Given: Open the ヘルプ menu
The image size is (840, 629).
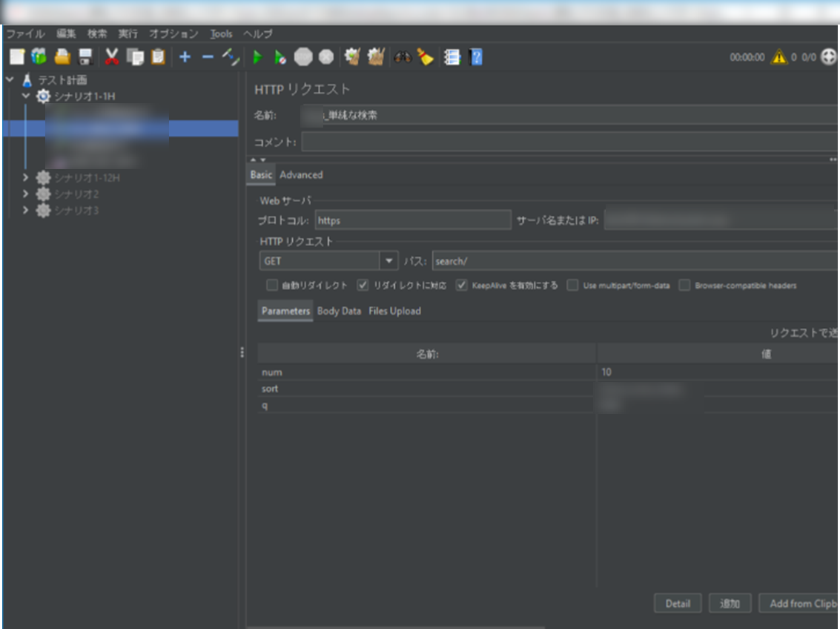Looking at the screenshot, I should click(x=258, y=34).
